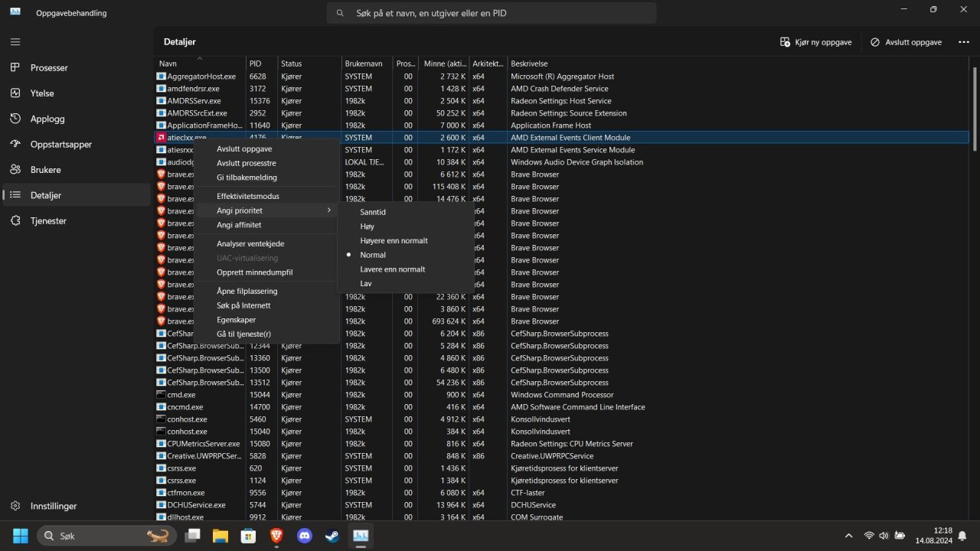Select the Normal priority radio option
Viewport: 980px width, 551px height.
[373, 255]
